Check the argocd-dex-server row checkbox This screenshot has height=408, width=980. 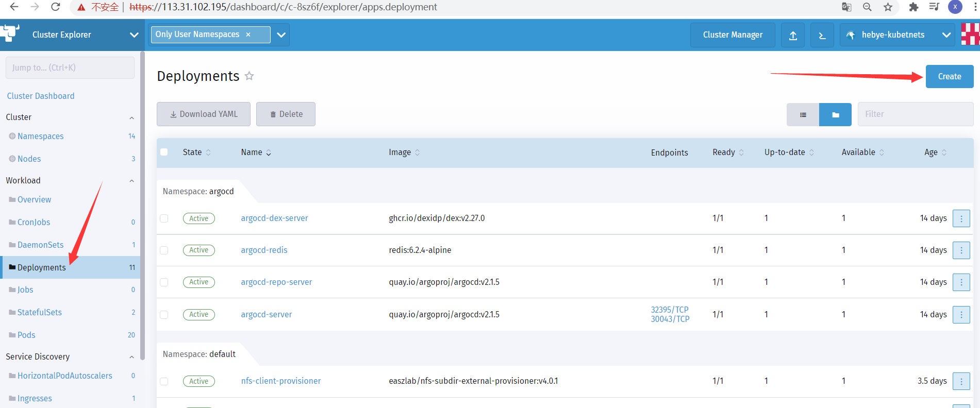(x=164, y=218)
